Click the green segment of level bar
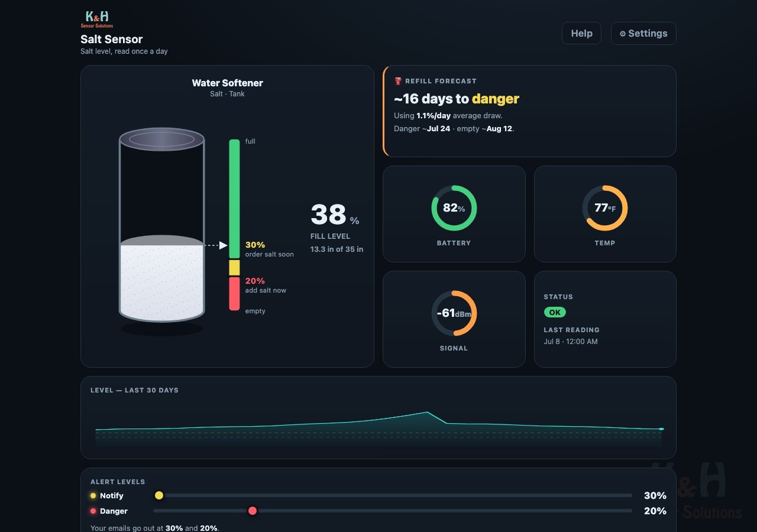Viewport: 757px width, 532px height. click(234, 199)
